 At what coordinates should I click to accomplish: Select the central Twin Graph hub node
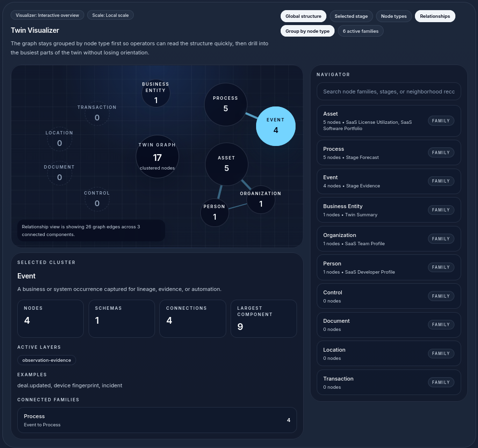(x=157, y=156)
